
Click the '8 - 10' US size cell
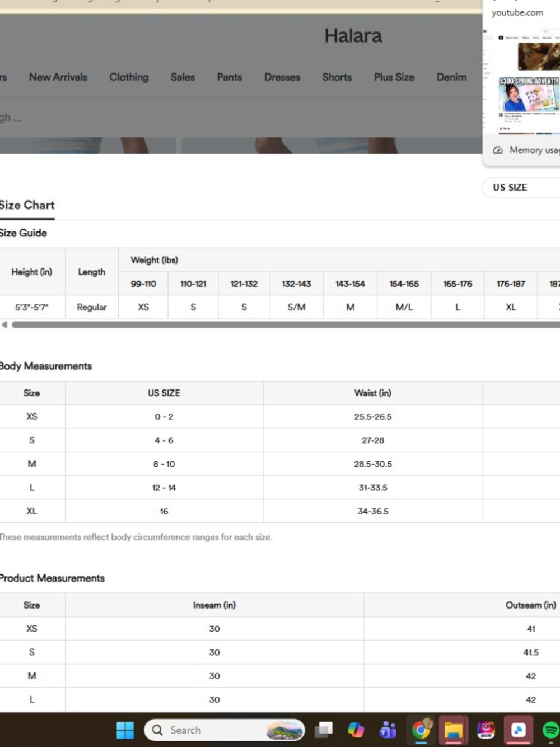(x=164, y=464)
